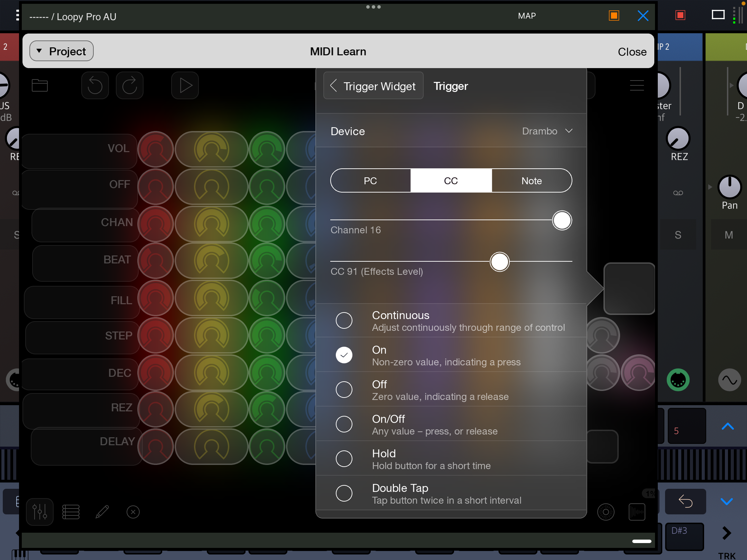The image size is (747, 560).
Task: Click the sine wave icon
Action: (x=729, y=380)
